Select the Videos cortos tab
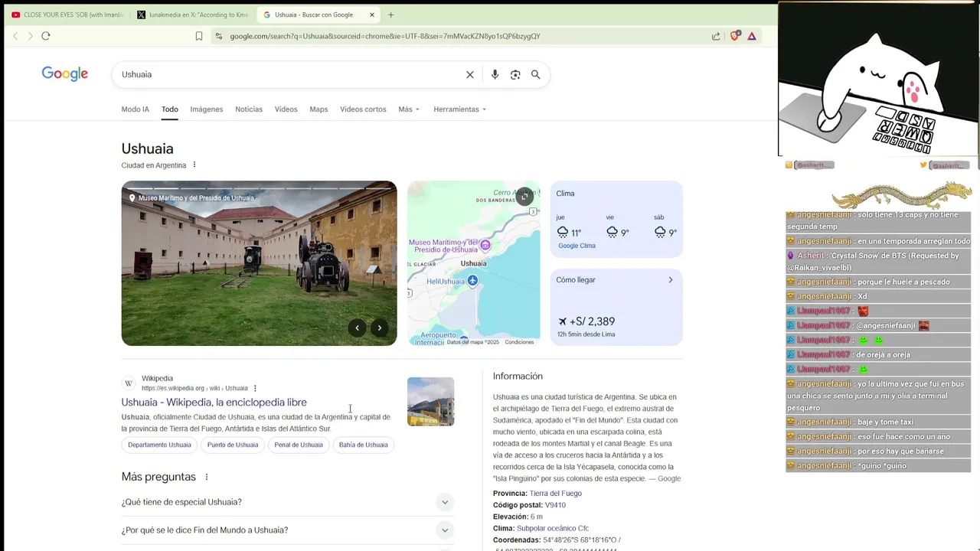Screen dimensions: 980x551 [363, 109]
